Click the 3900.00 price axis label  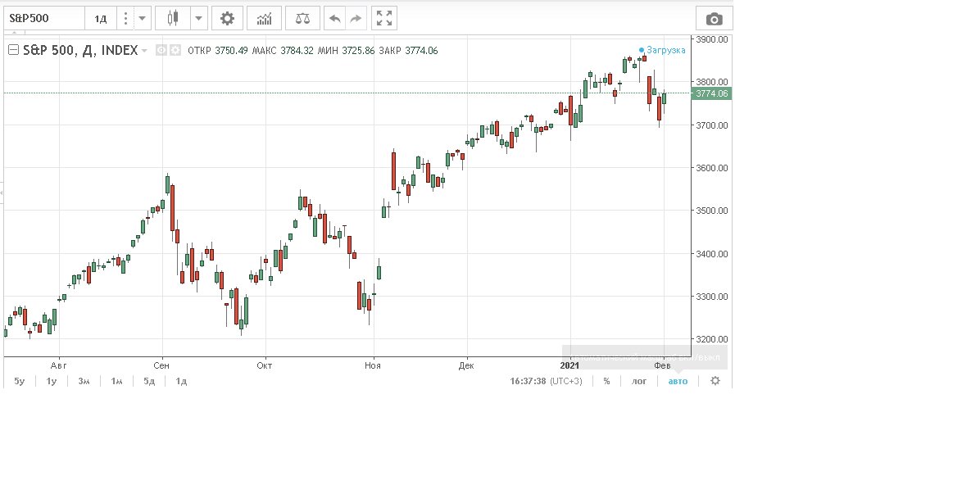click(711, 39)
